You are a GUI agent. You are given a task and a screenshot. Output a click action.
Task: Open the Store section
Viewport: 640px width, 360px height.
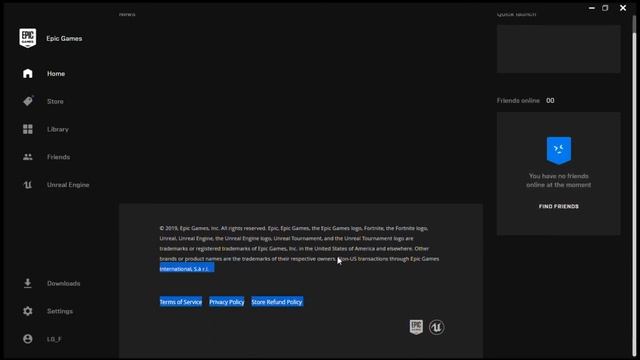[x=55, y=101]
